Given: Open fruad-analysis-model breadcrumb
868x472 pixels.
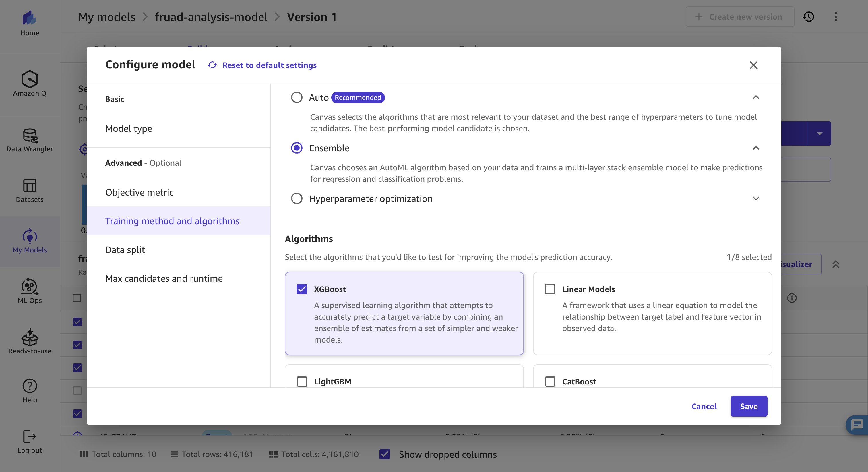Looking at the screenshot, I should [x=211, y=17].
